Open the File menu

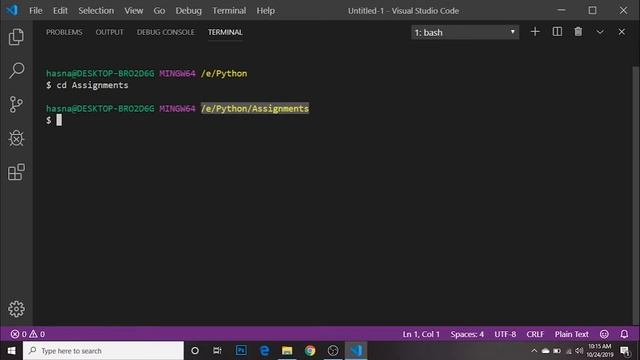(x=36, y=11)
